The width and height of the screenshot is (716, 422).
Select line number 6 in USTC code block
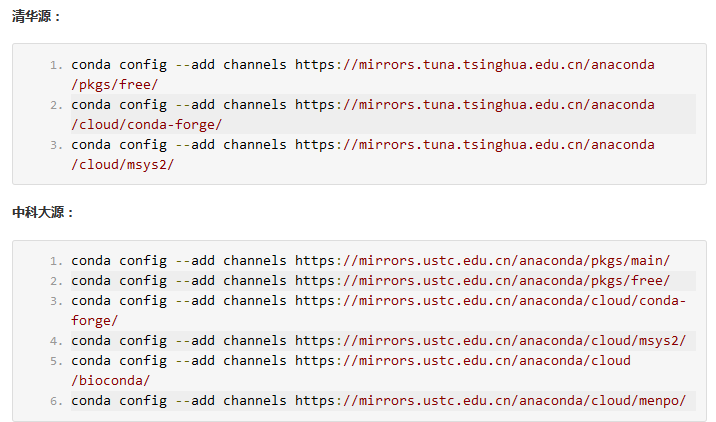56,401
